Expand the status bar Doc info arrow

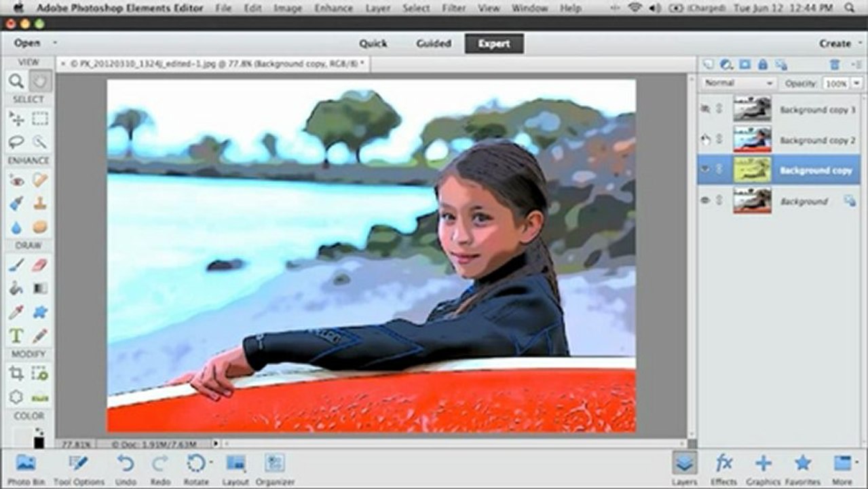216,443
